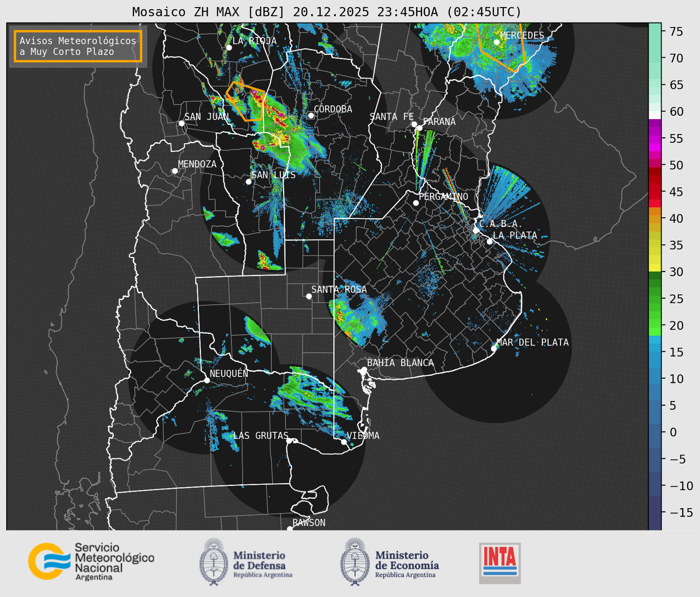
Task: Click the 10 dBZ blue color on scale
Action: click(655, 379)
